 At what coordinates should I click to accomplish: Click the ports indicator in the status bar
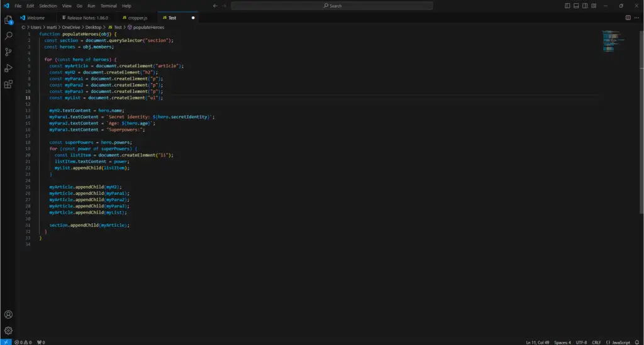pos(41,342)
